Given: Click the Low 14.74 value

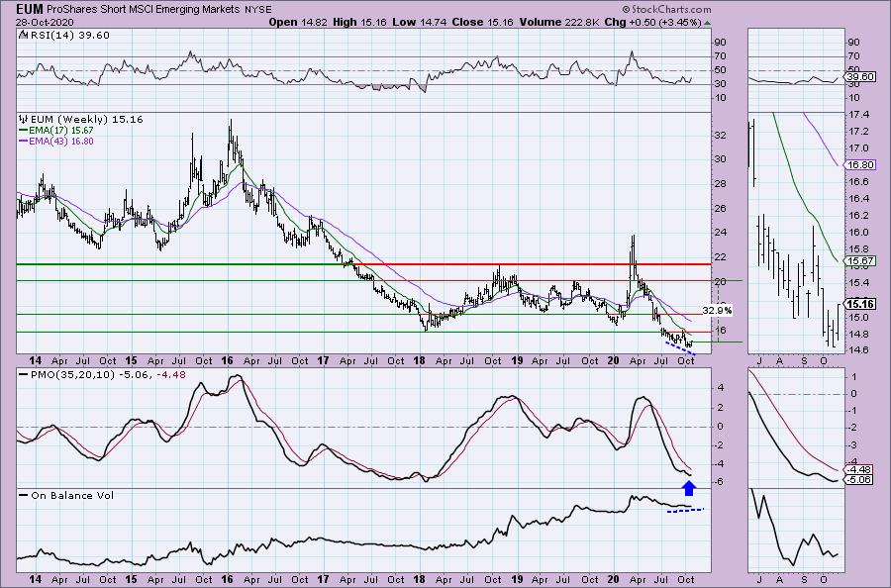Looking at the screenshot, I should 420,22.
